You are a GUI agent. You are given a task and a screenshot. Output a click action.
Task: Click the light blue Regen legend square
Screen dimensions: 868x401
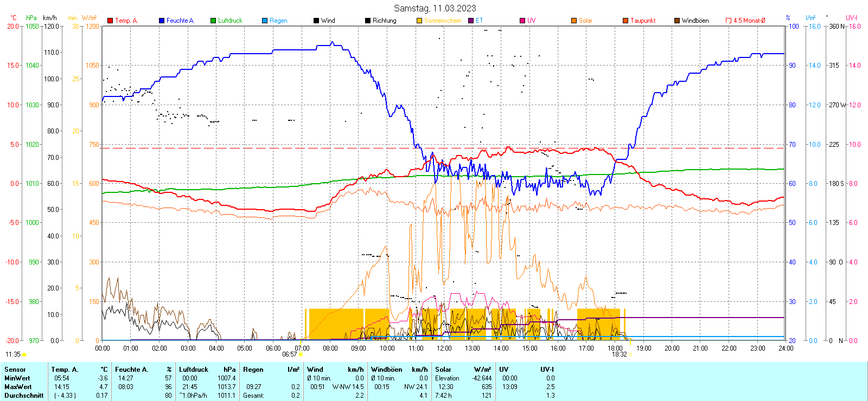265,21
